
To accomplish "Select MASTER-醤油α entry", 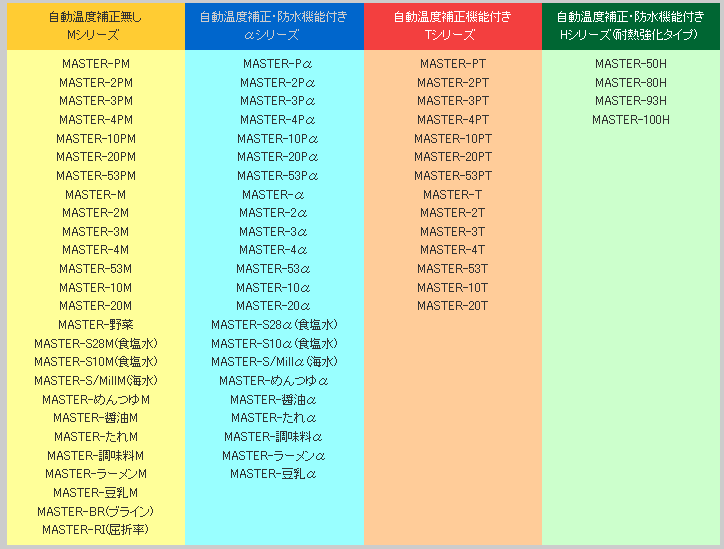I will click(x=273, y=399).
